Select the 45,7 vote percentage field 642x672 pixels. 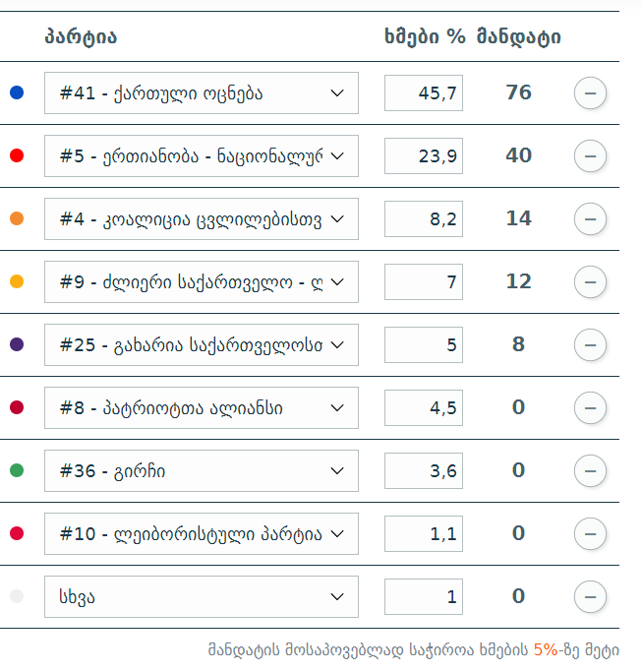point(424,93)
